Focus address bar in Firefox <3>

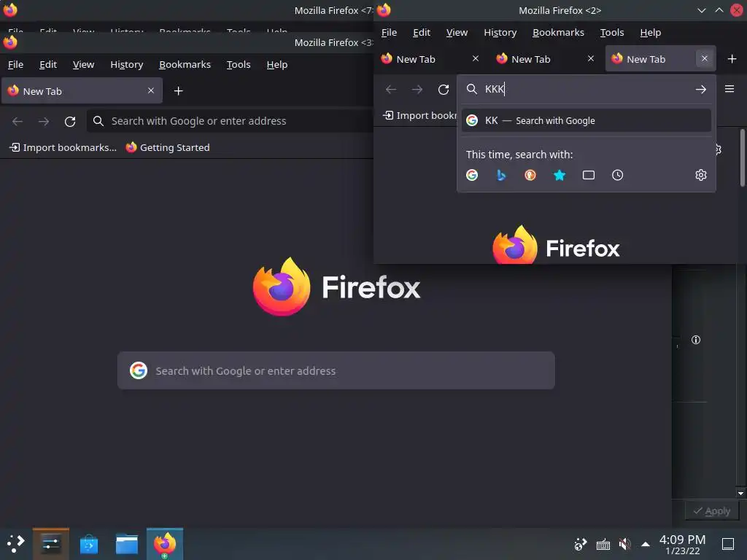click(x=230, y=121)
